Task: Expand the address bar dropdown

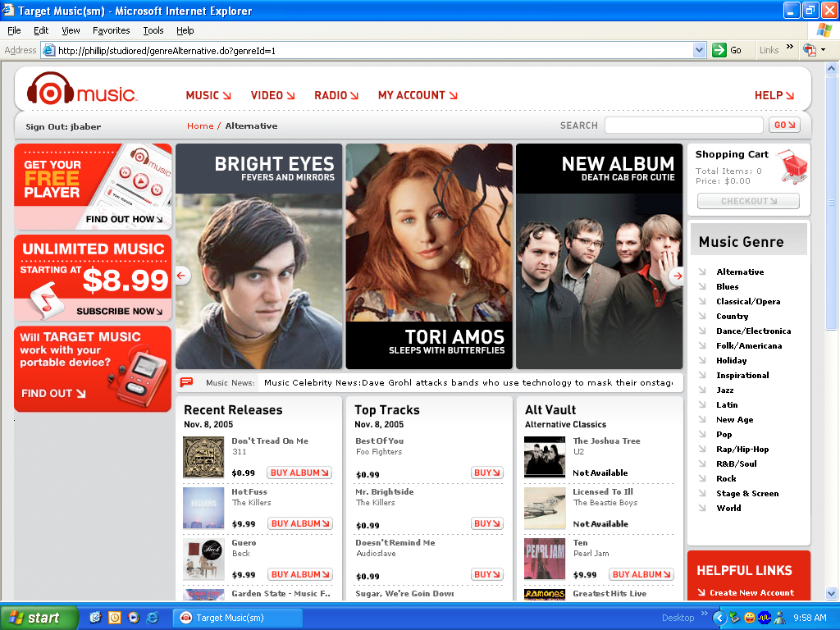Action: coord(699,50)
